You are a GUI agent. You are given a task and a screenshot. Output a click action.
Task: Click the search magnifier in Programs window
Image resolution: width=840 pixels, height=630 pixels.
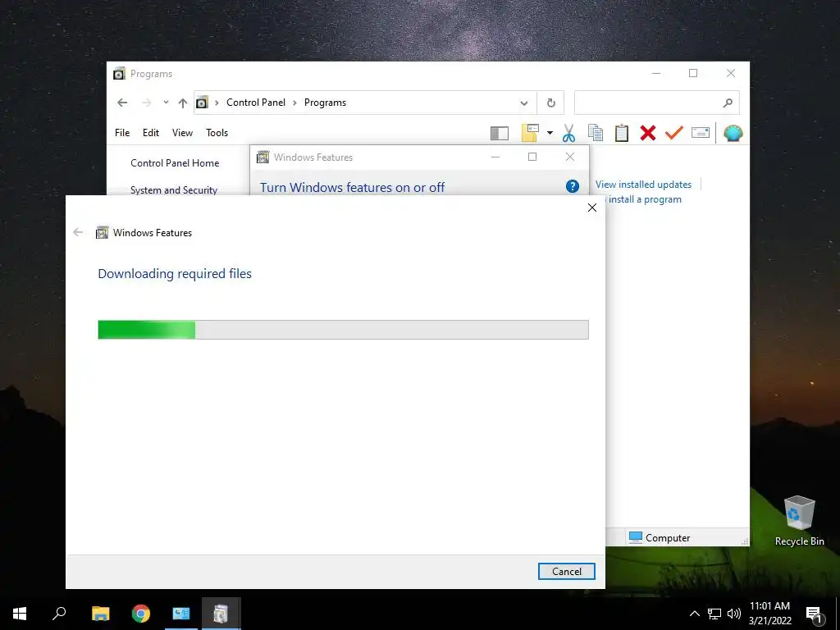[728, 103]
